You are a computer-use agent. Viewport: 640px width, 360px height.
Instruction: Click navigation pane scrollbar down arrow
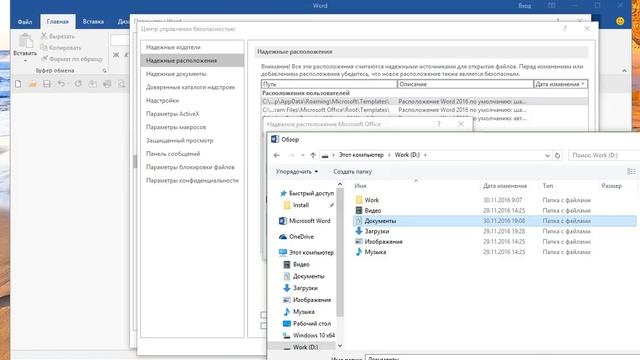click(340, 346)
